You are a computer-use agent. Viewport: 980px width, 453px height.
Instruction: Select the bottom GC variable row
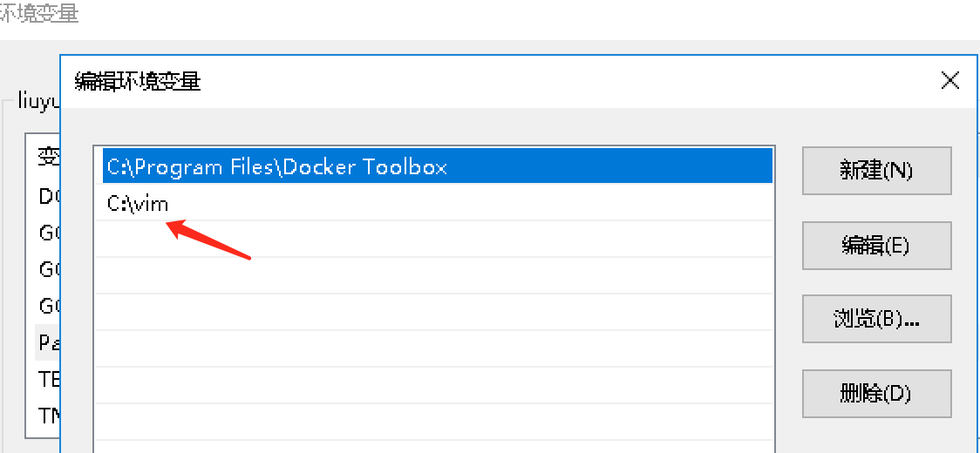[x=49, y=306]
